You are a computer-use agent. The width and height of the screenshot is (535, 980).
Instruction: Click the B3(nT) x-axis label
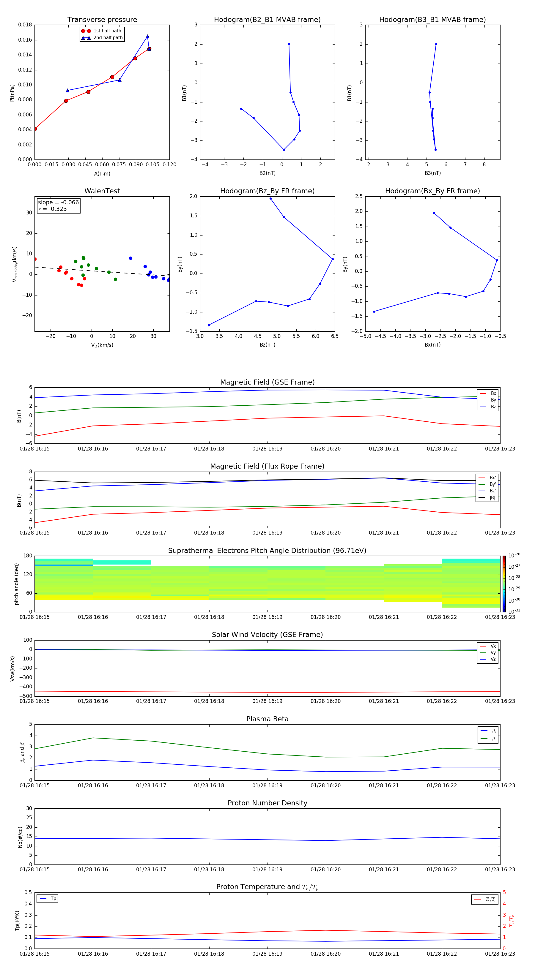pyautogui.click(x=432, y=173)
